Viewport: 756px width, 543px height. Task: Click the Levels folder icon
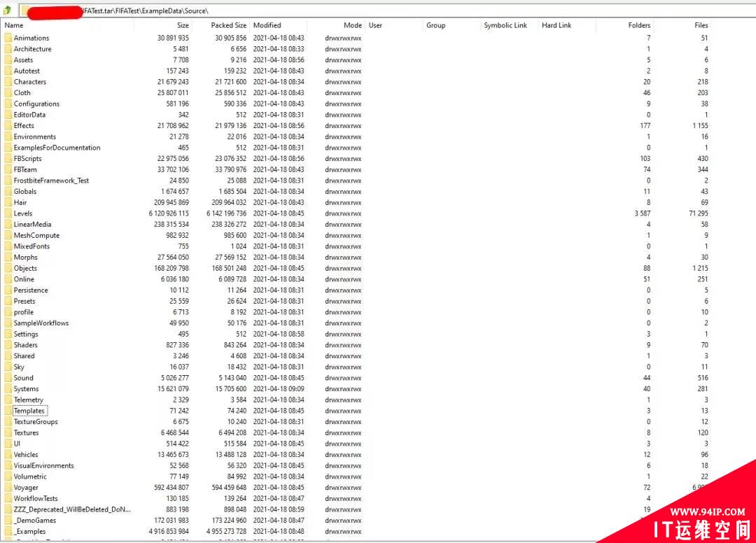8,213
